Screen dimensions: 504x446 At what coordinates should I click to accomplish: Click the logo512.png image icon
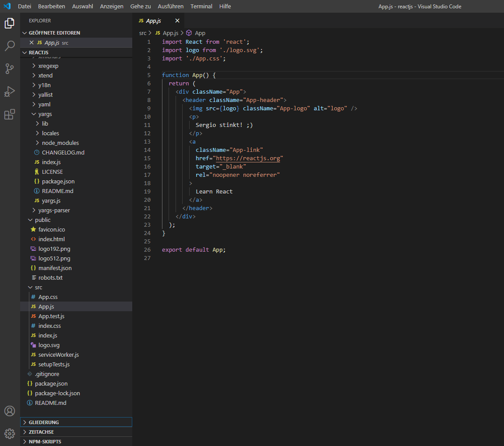click(33, 258)
